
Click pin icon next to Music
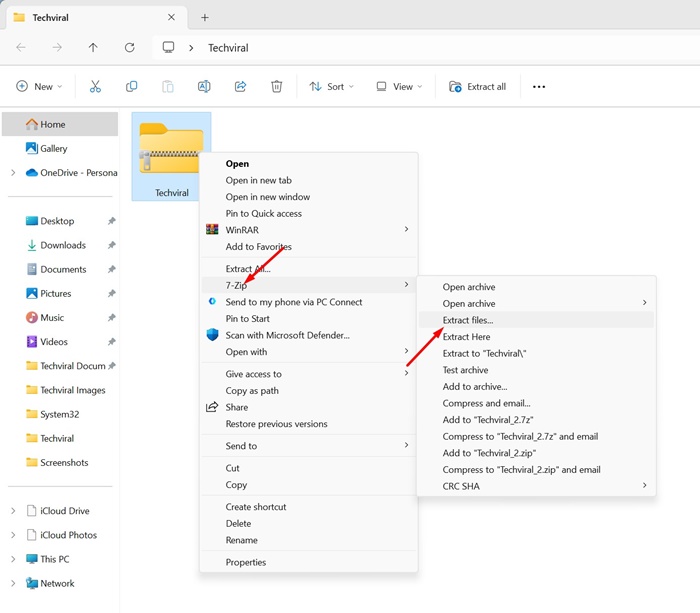pos(112,317)
